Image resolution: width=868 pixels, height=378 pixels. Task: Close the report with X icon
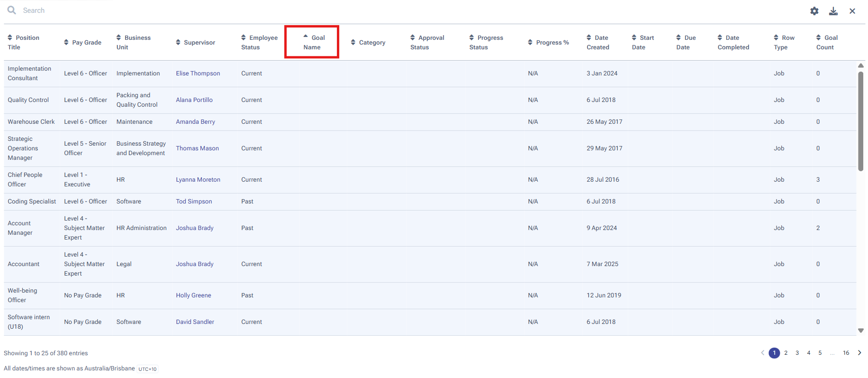pyautogui.click(x=852, y=11)
